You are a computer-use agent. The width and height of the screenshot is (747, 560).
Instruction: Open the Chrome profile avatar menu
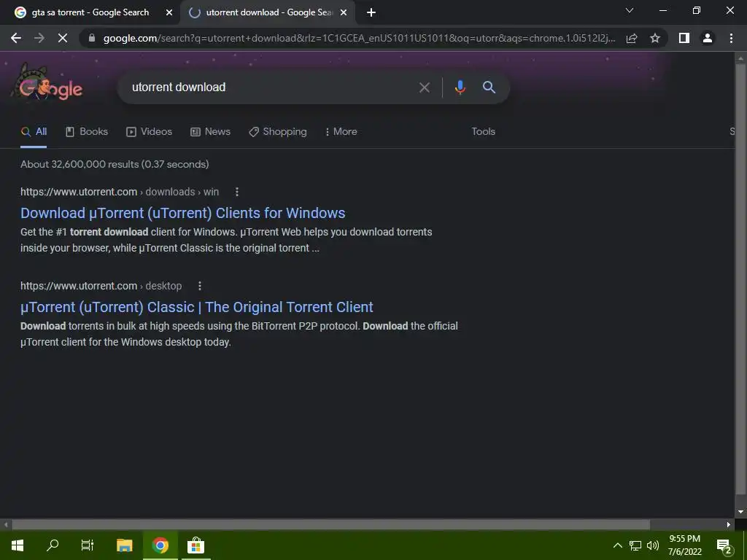(x=708, y=38)
